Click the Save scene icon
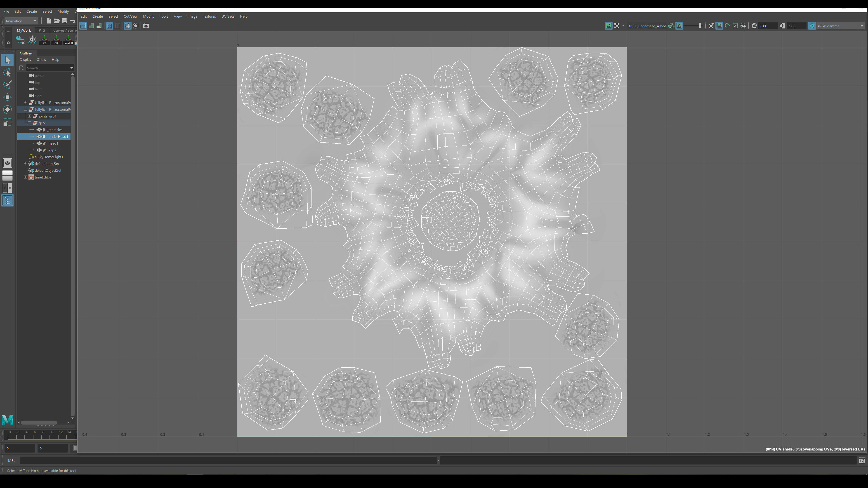Screen dimensions: 868x488 (x=64, y=21)
